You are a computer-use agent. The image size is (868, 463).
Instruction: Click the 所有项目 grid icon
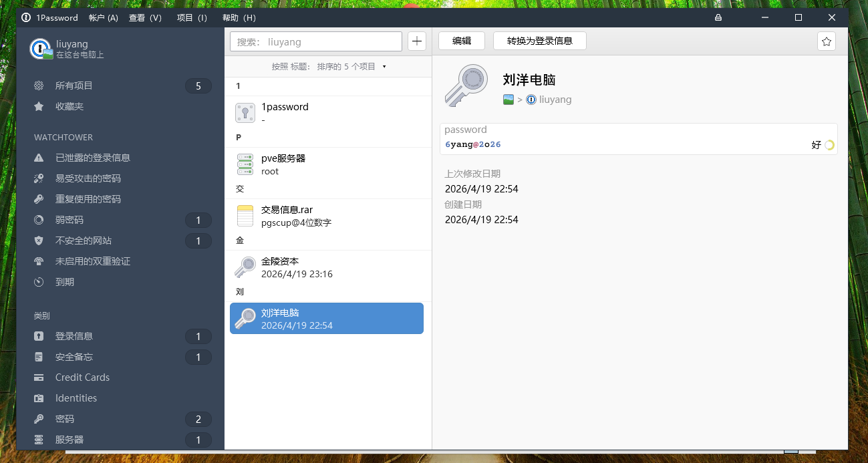[x=39, y=86]
